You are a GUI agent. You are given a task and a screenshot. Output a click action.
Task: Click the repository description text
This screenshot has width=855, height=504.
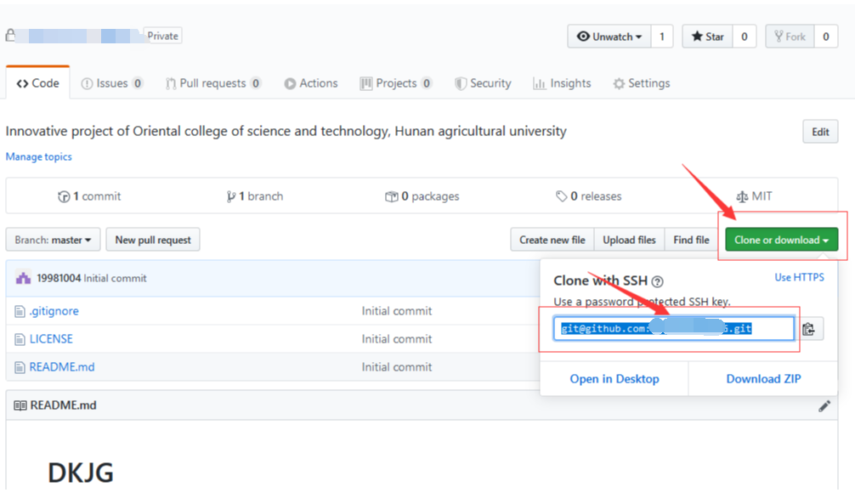[x=286, y=131]
